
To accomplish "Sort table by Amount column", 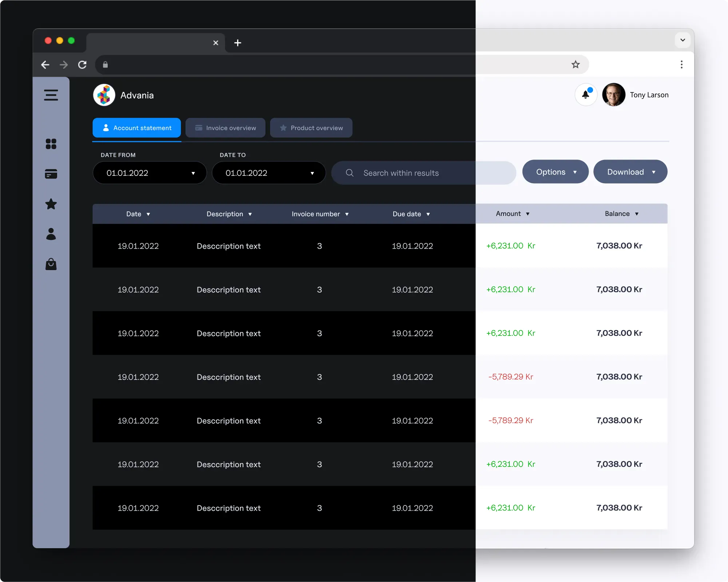I will 512,214.
